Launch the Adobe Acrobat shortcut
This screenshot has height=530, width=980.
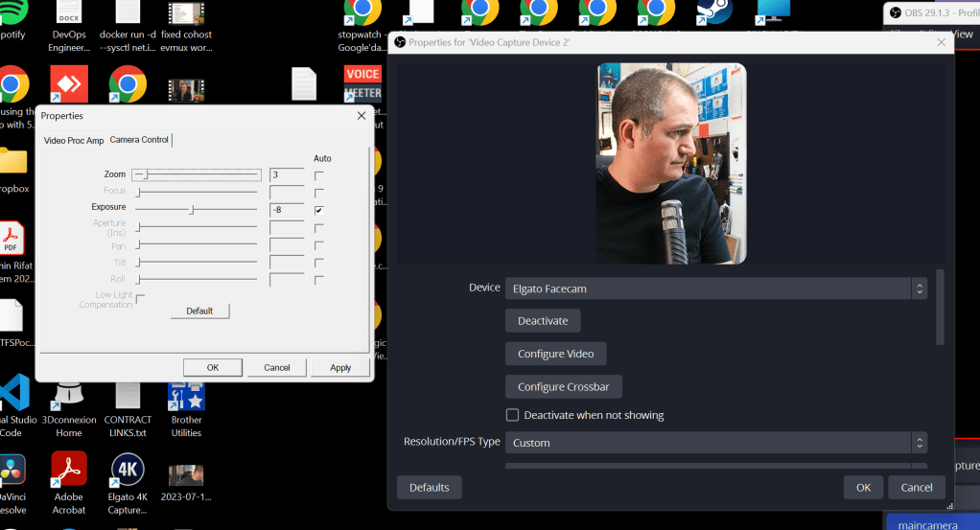coord(69,469)
